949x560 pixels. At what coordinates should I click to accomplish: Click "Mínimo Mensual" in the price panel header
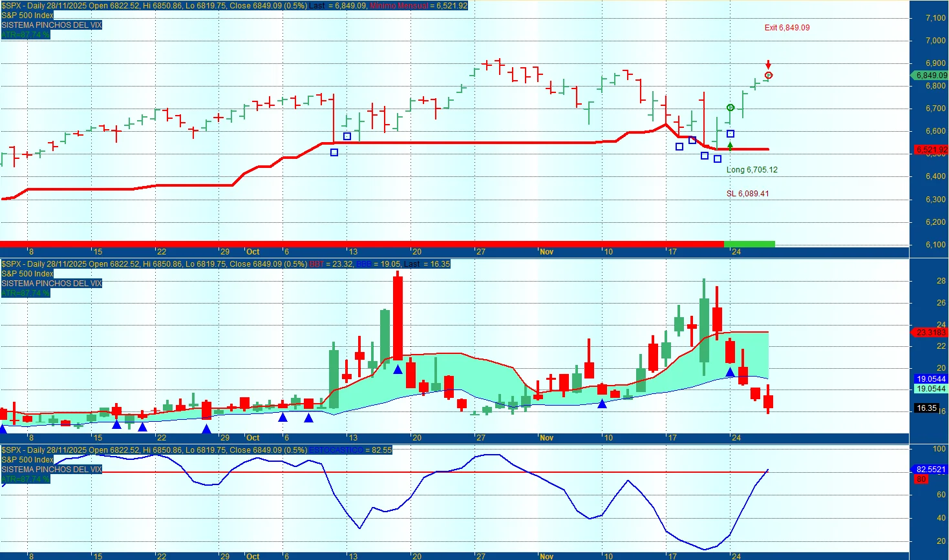point(399,6)
